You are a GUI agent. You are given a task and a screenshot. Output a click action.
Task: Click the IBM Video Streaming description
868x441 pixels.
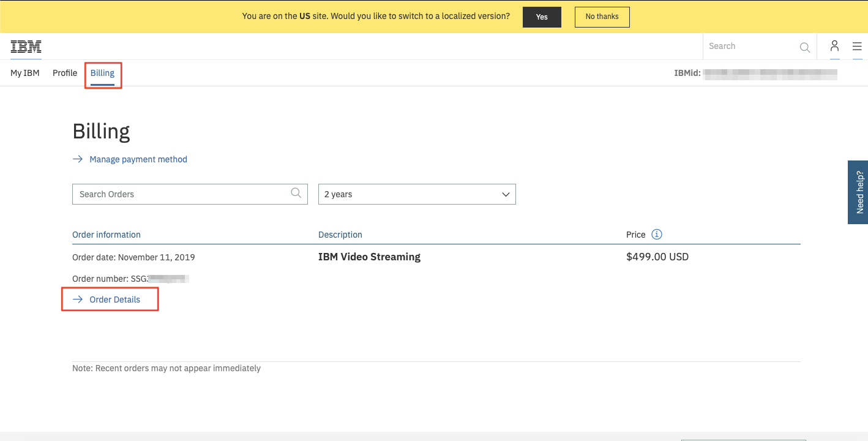(x=369, y=257)
